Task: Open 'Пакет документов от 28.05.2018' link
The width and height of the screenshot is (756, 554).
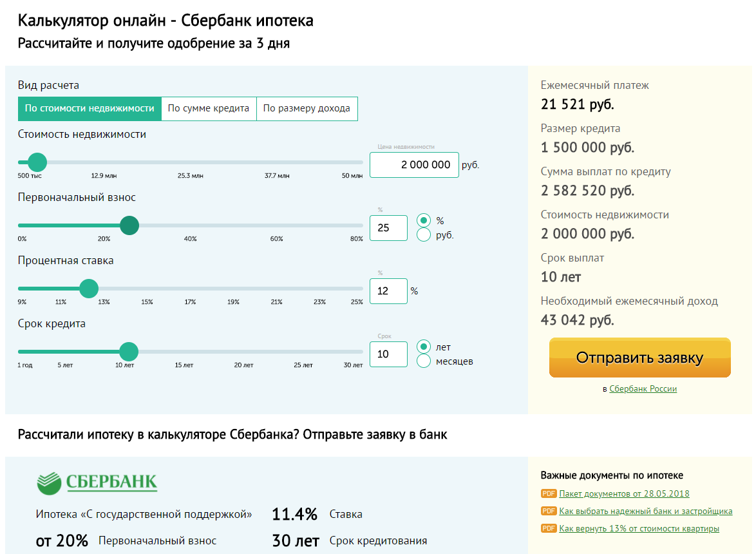Action: 624,493
